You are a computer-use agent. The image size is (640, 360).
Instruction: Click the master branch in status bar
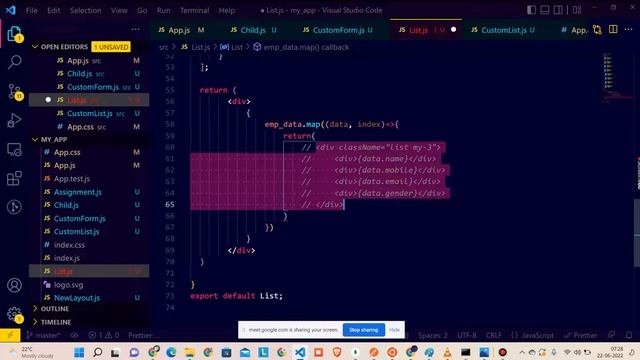pyautogui.click(x=43, y=335)
